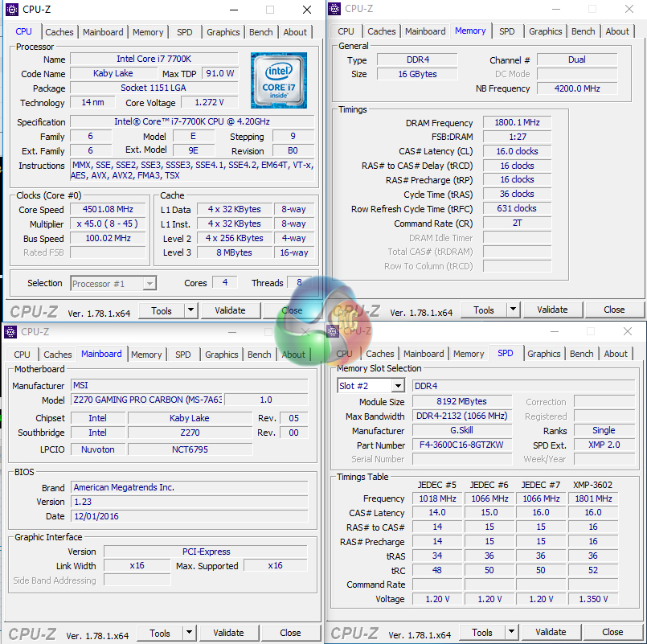The height and width of the screenshot is (644, 647).
Task: Click the DRAM Frequency value field
Action: [517, 123]
